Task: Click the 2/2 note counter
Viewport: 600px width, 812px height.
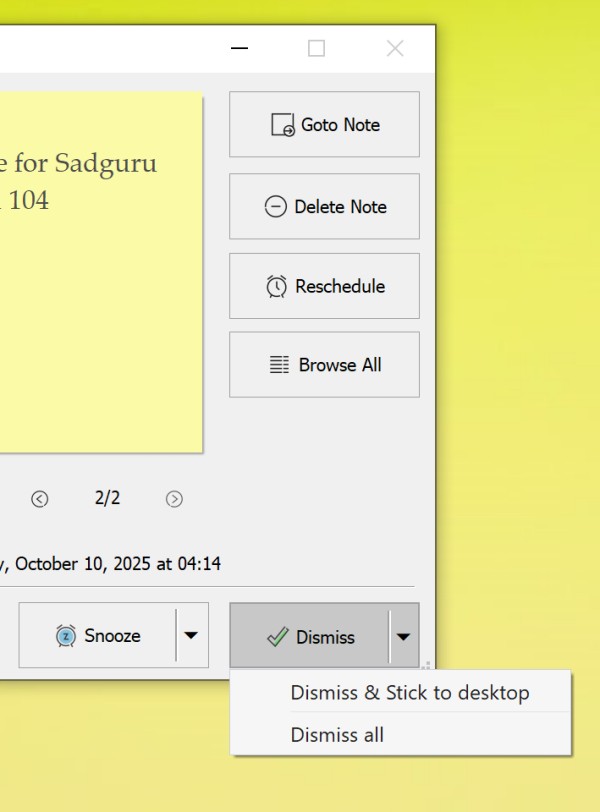Action: (107, 498)
